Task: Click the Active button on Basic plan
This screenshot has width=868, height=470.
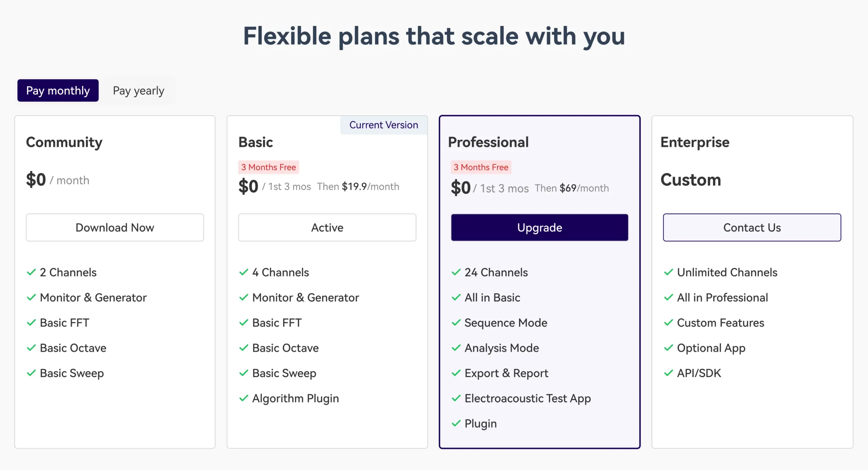Action: pos(327,227)
